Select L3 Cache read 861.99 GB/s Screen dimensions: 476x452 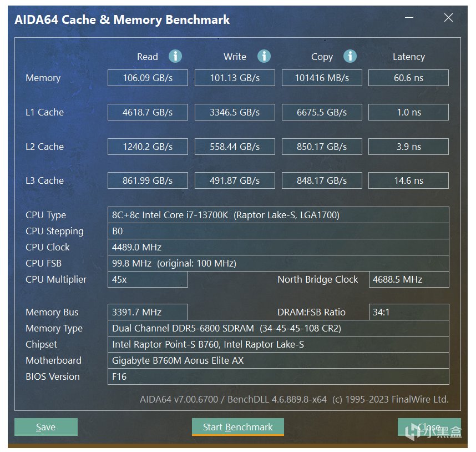tap(148, 180)
